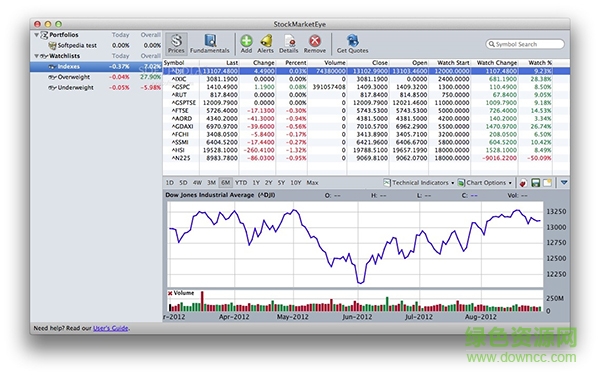The height and width of the screenshot is (376, 600).
Task: Select the ^DJI row in table
Action: point(366,71)
